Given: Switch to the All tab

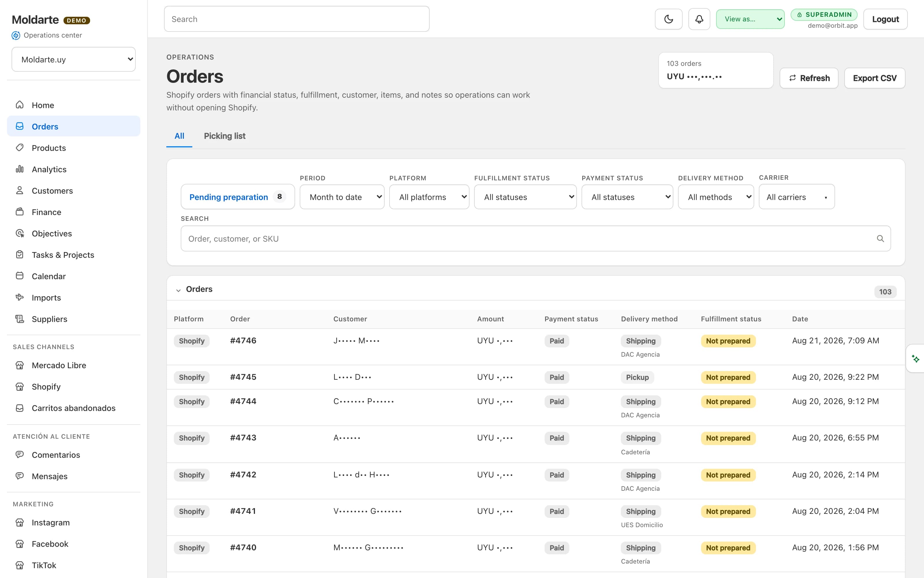Looking at the screenshot, I should (179, 136).
